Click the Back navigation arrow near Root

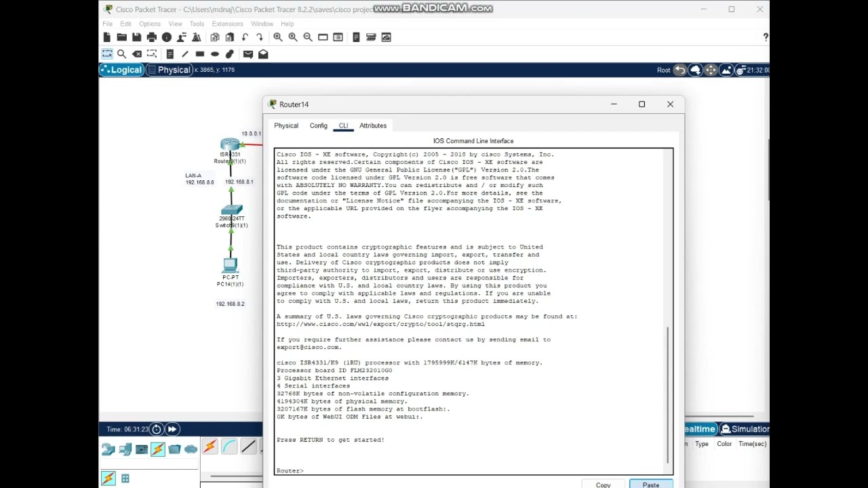pos(679,70)
